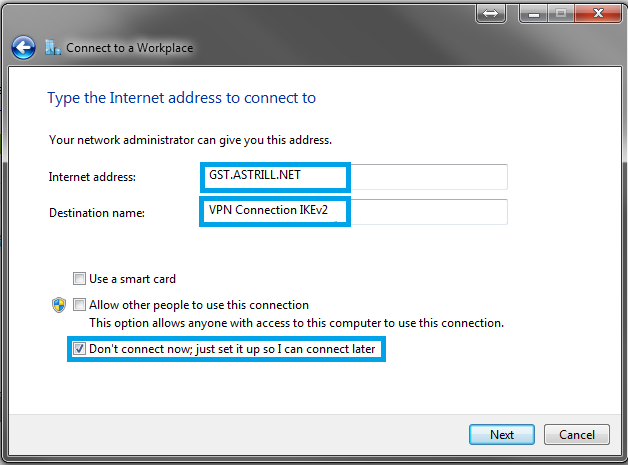The width and height of the screenshot is (628, 465).
Task: Click the Internet address label
Action: click(92, 177)
